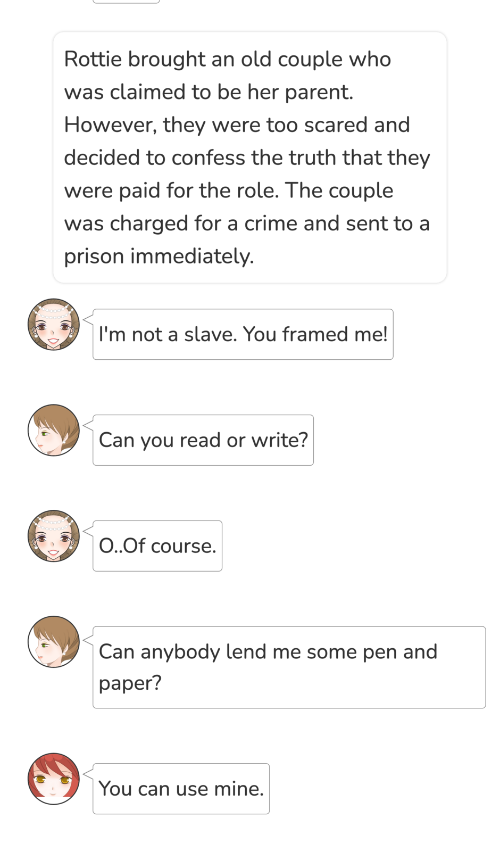Tap avatar next to "Can you read or write?"
The width and height of the screenshot is (500, 868).
(53, 430)
